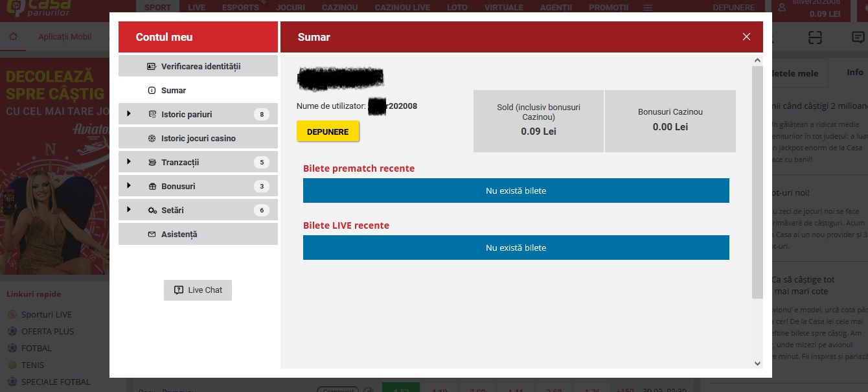Open AGENȚII in the top menu
868x392 pixels.
(556, 8)
